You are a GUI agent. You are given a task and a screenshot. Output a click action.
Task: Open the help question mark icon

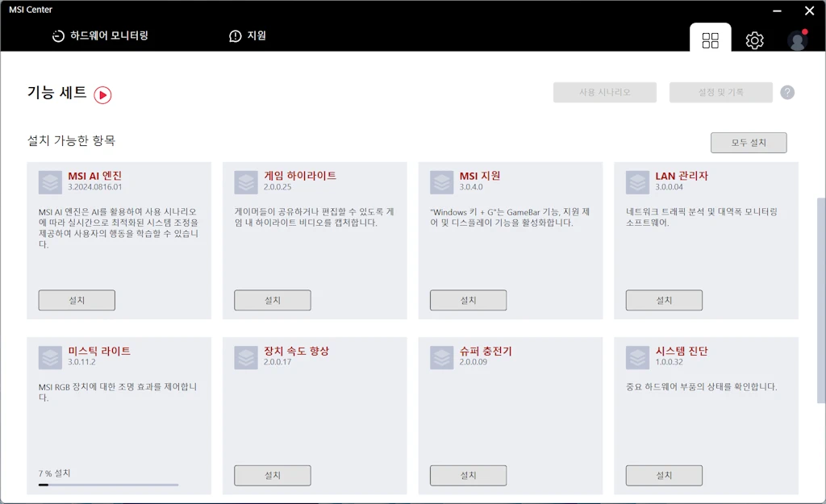point(787,93)
